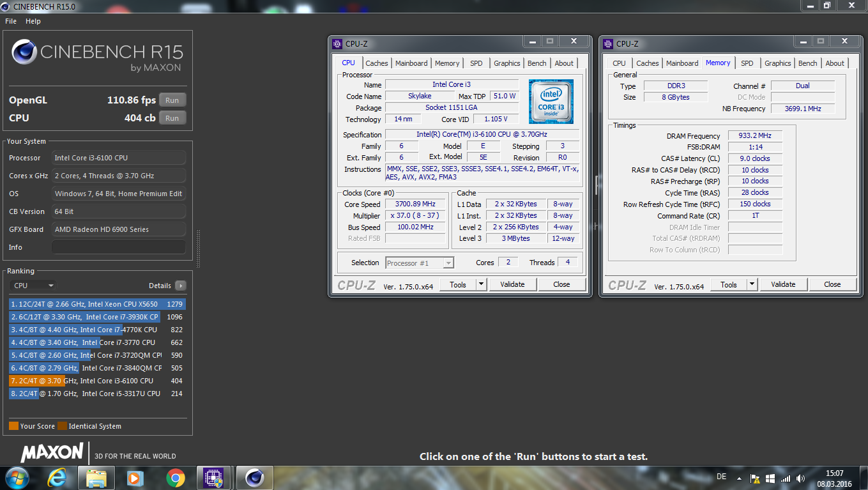Image resolution: width=868 pixels, height=490 pixels.
Task: Click the NB Frequency value 3699.1 MHz
Action: (803, 109)
